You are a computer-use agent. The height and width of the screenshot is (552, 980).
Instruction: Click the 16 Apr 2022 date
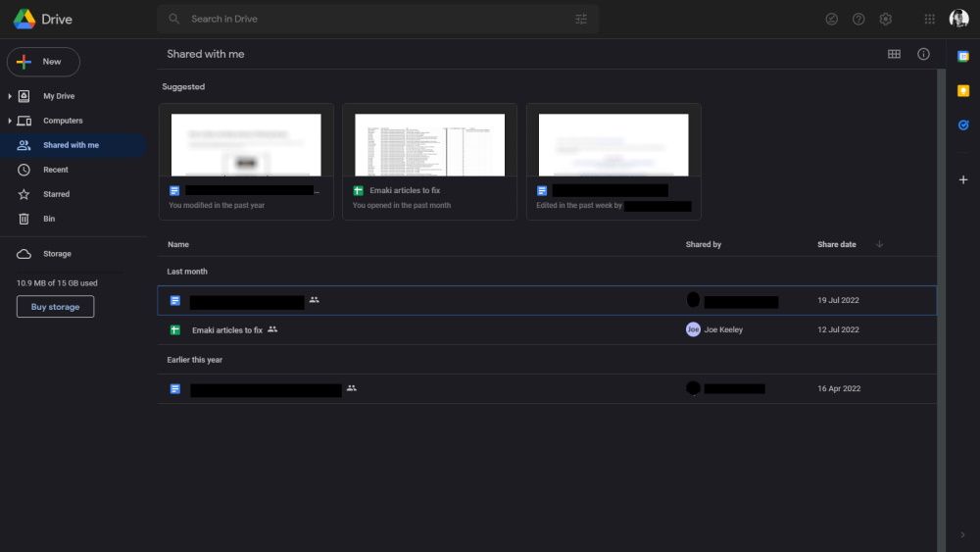839,389
